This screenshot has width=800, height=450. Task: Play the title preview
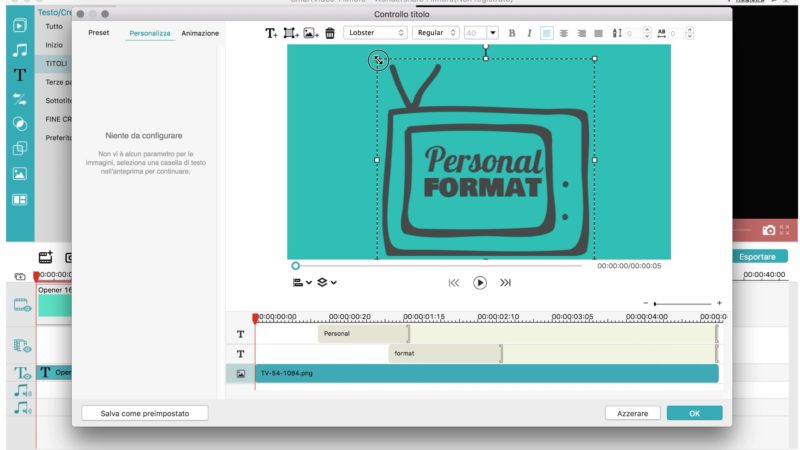pos(480,283)
